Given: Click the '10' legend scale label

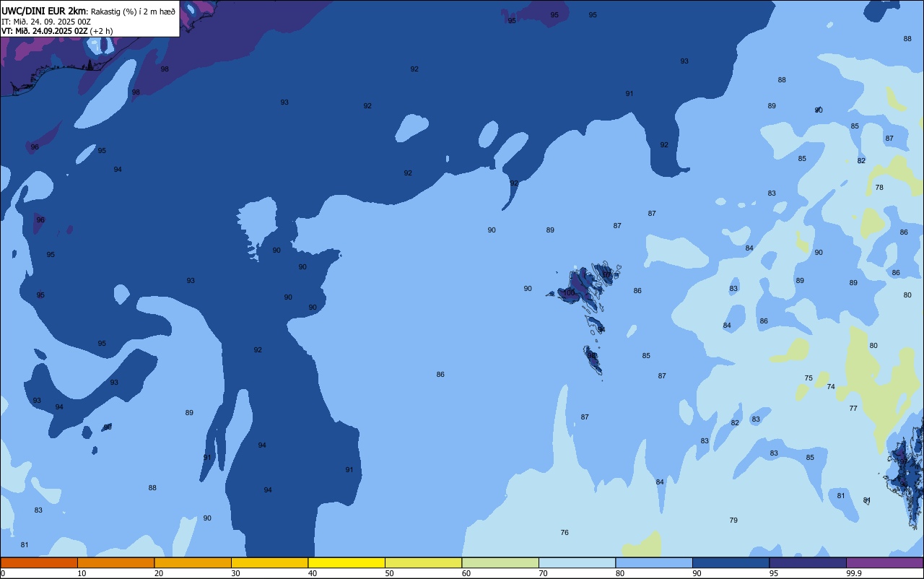Looking at the screenshot, I should [x=82, y=573].
